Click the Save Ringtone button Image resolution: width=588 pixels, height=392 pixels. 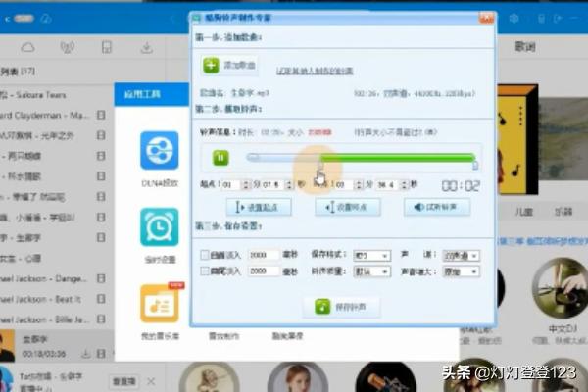[341, 307]
